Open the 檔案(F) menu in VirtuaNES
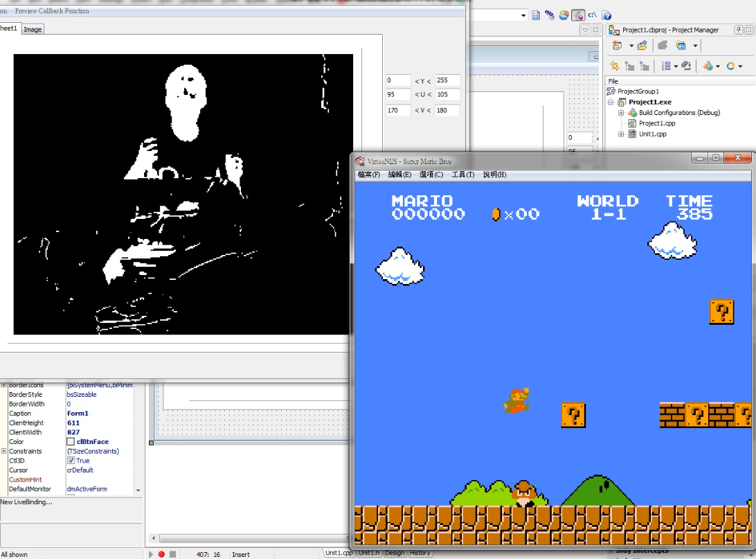Screen dimensions: 756x559 [369, 175]
